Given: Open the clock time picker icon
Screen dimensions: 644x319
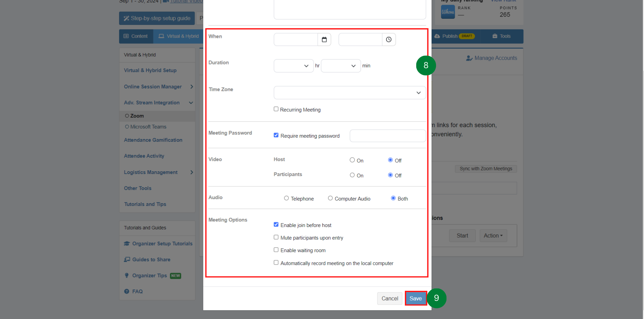Looking at the screenshot, I should [388, 40].
